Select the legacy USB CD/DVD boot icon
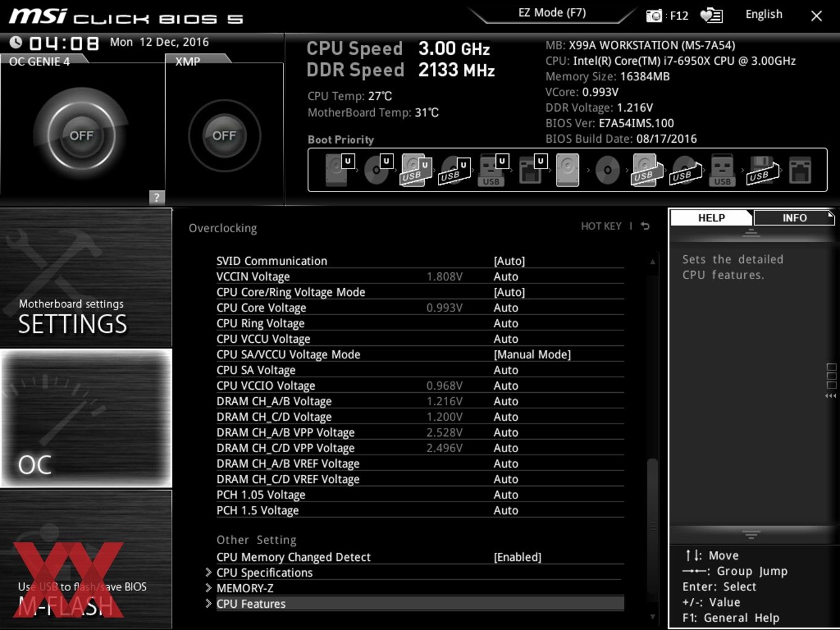Image resolution: width=840 pixels, height=630 pixels. coord(686,170)
